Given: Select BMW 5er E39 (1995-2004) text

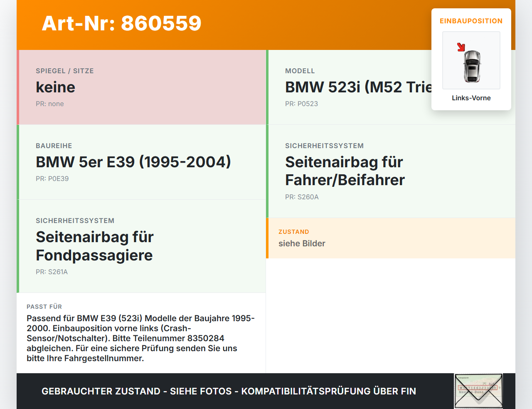Looking at the screenshot, I should [x=133, y=162].
